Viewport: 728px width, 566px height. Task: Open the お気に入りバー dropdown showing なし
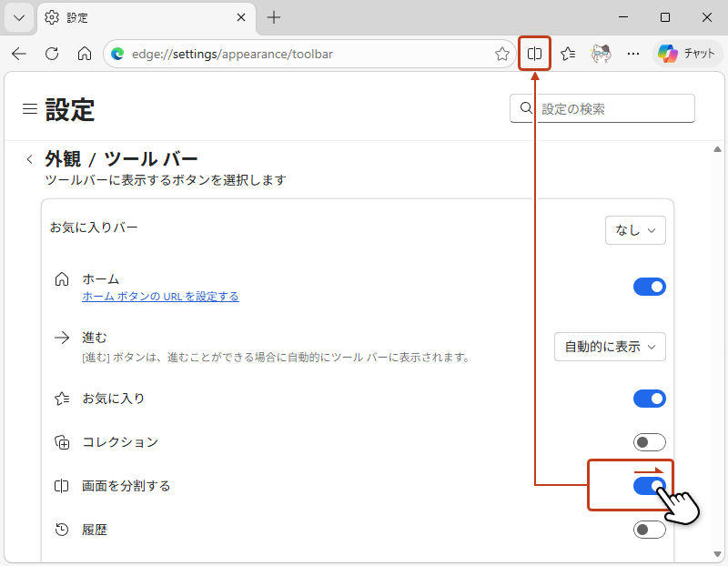pos(635,230)
